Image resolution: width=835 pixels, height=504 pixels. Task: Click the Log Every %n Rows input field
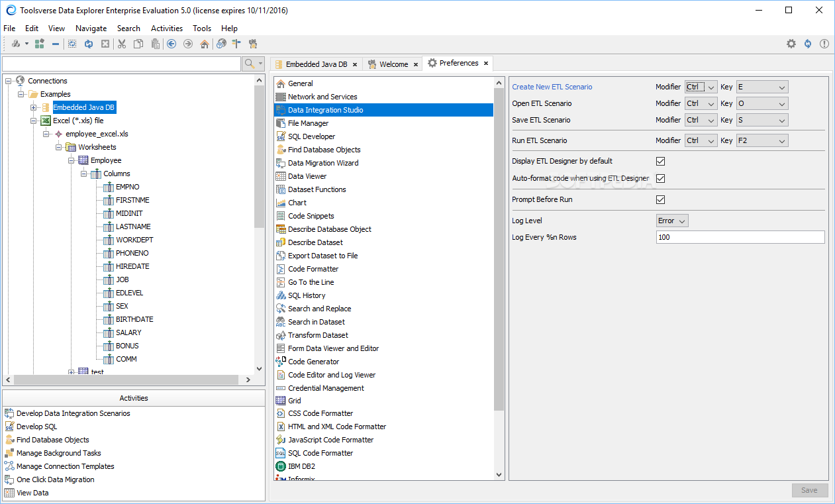pos(740,237)
